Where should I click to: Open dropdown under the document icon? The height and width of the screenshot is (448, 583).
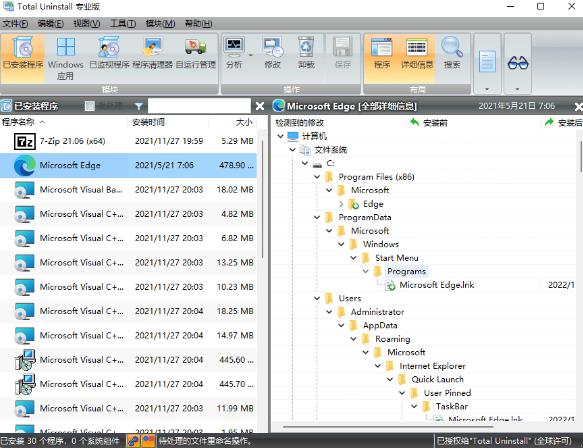[487, 89]
